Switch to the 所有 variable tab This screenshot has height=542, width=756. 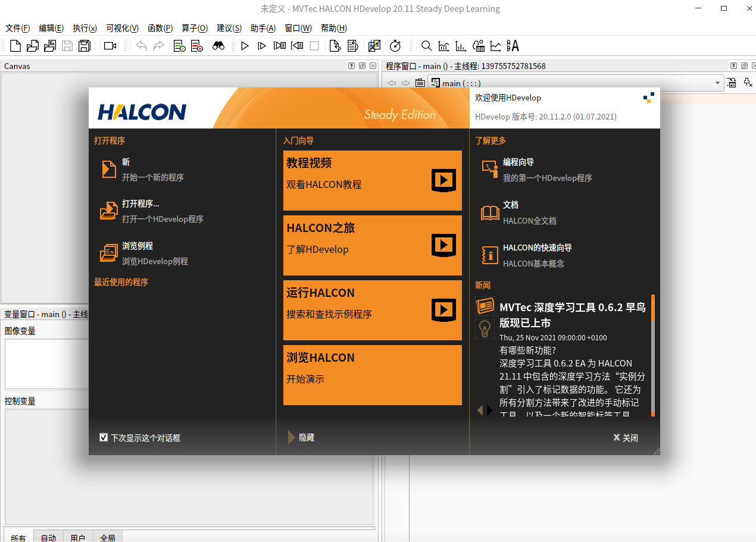pyautogui.click(x=18, y=537)
